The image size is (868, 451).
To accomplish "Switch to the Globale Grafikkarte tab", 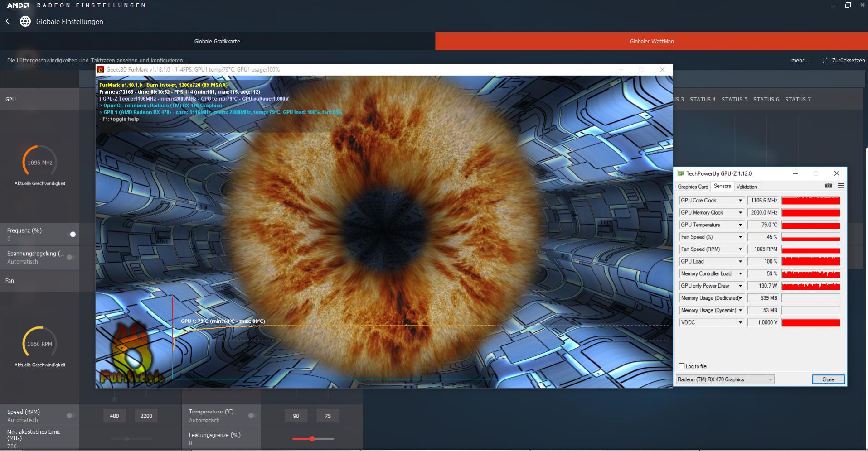I will click(217, 41).
